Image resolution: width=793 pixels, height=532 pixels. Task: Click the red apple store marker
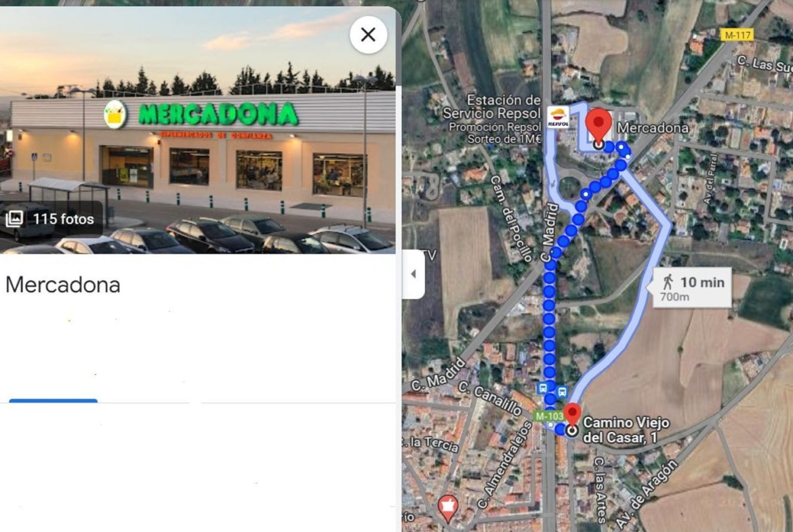[x=447, y=508]
